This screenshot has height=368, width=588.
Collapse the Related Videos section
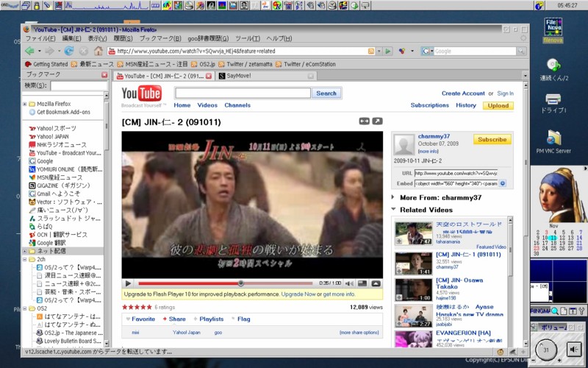[393, 209]
